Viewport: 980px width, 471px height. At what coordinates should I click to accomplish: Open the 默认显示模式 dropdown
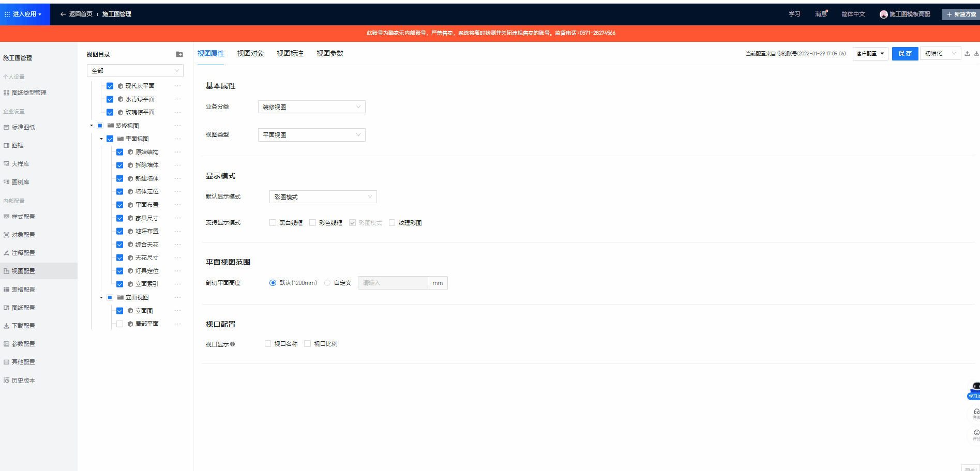coord(323,197)
